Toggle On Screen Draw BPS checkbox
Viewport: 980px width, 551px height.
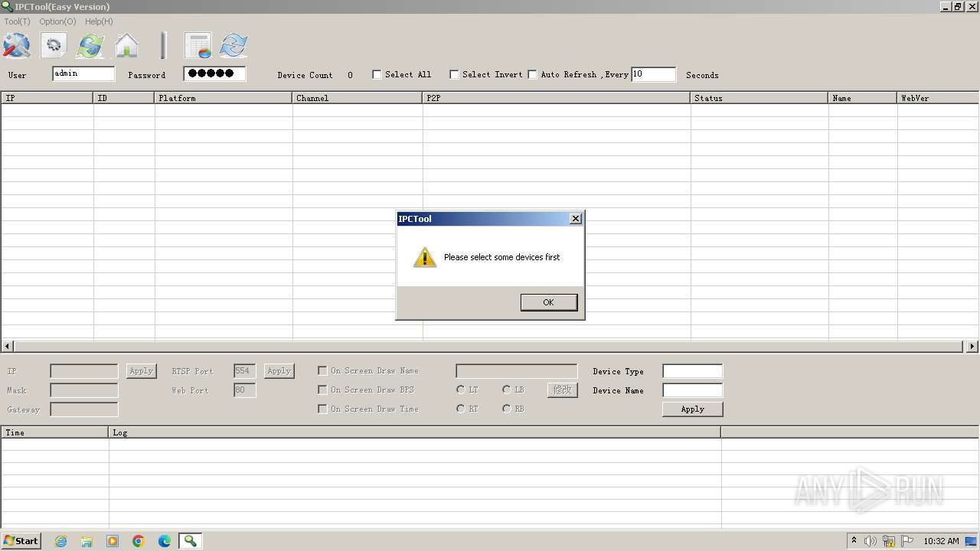(x=322, y=390)
